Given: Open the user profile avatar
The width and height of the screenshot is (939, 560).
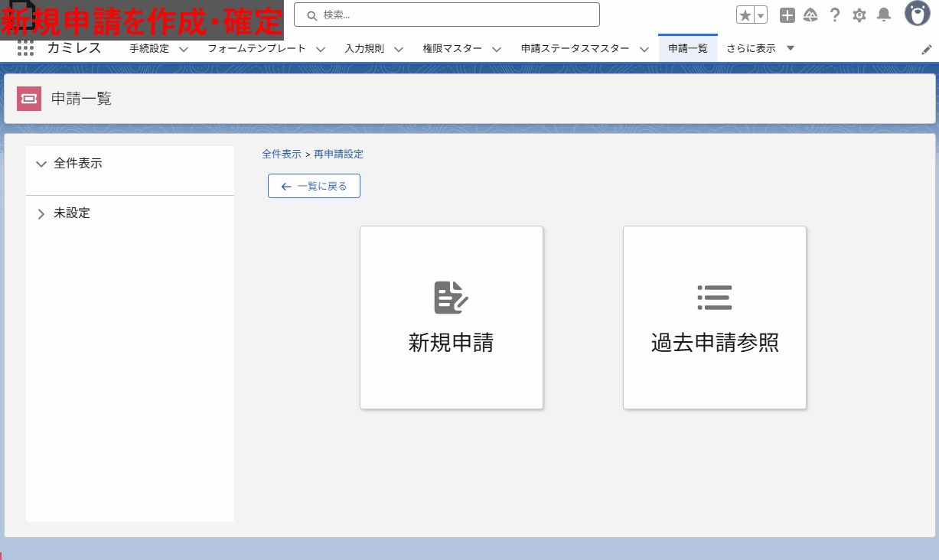Looking at the screenshot, I should (917, 14).
